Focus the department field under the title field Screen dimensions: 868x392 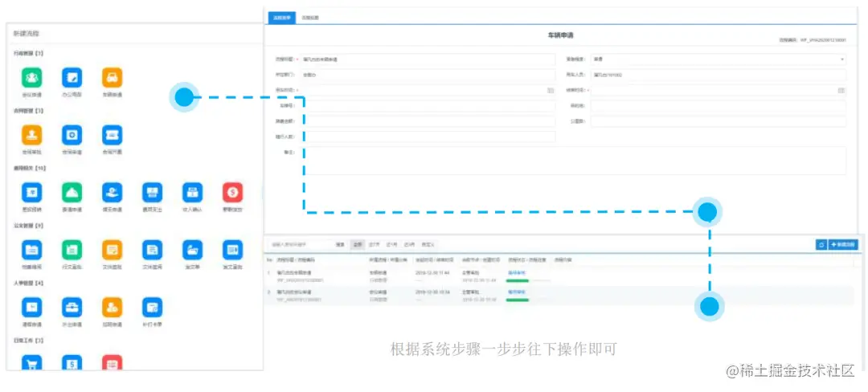coord(428,75)
